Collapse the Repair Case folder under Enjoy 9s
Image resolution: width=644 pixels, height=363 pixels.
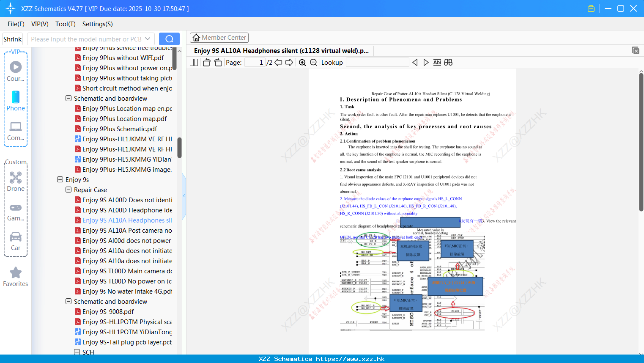click(69, 190)
